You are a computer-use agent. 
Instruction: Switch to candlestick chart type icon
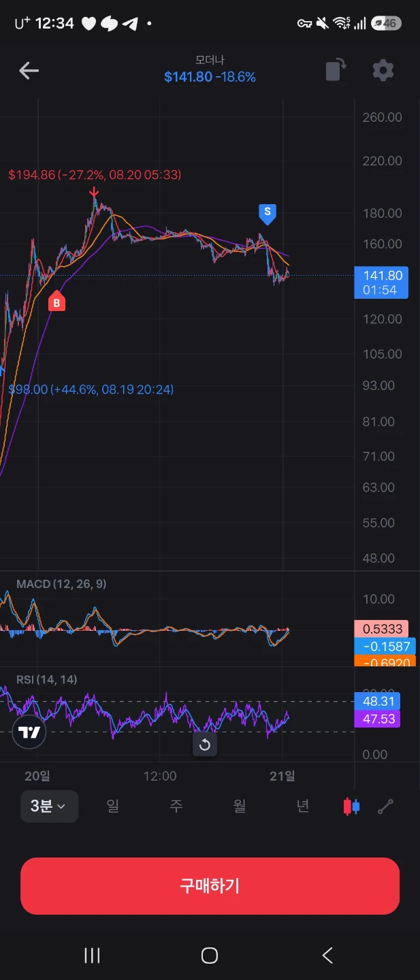click(351, 806)
